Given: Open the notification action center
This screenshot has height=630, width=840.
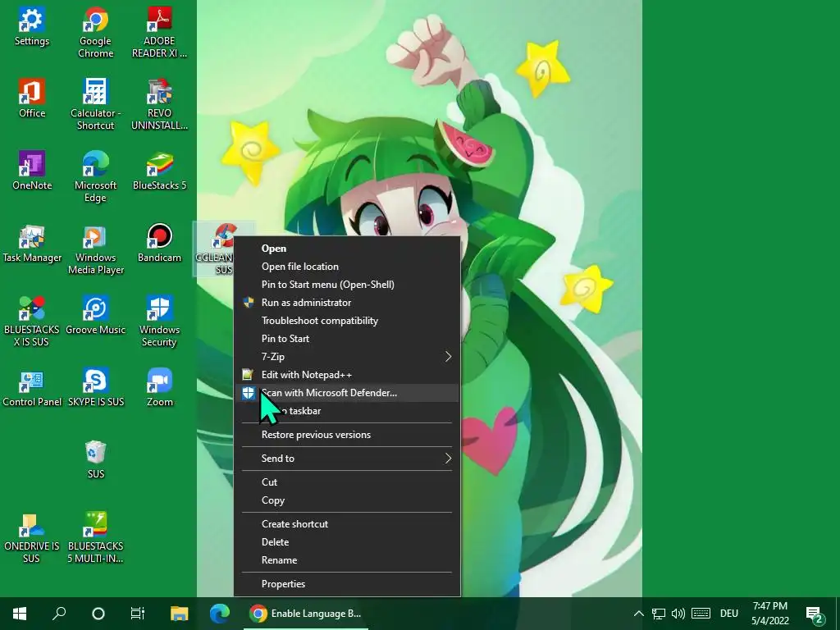Looking at the screenshot, I should tap(815, 614).
